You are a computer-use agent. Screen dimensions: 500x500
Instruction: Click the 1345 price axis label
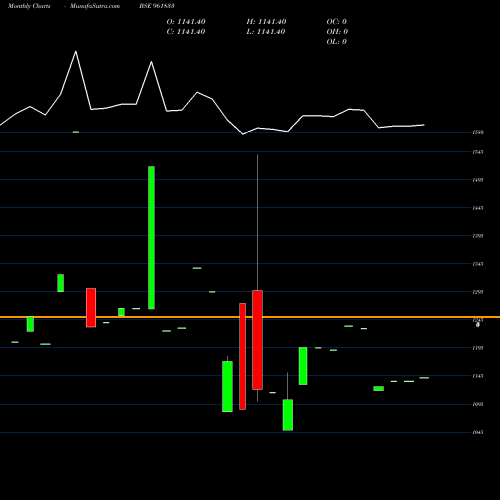click(478, 264)
